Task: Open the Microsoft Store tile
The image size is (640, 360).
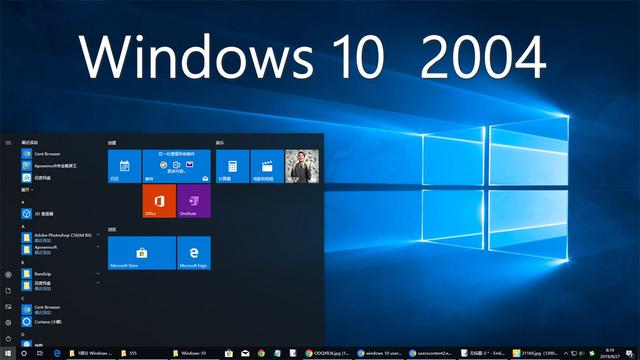Action: [x=142, y=253]
